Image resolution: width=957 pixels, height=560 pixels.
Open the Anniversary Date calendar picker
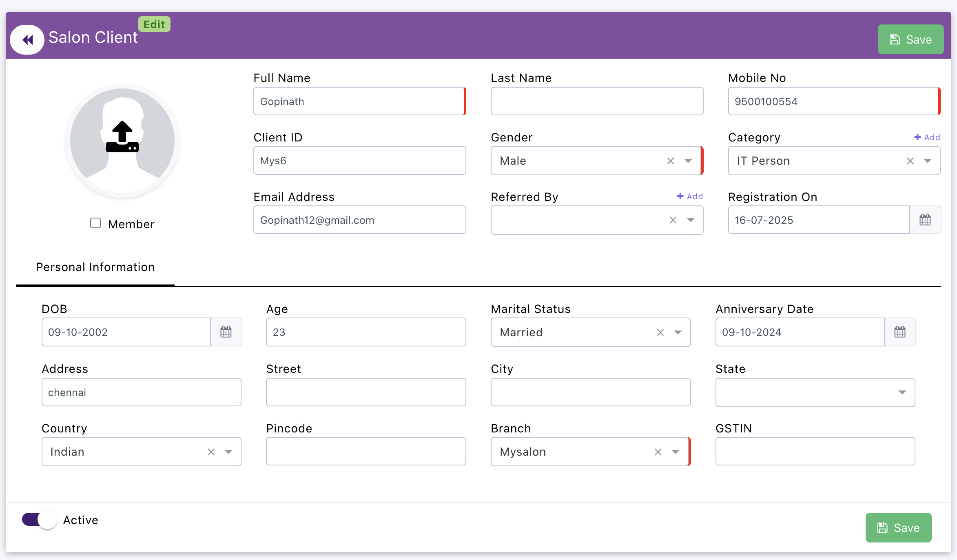[x=899, y=332]
